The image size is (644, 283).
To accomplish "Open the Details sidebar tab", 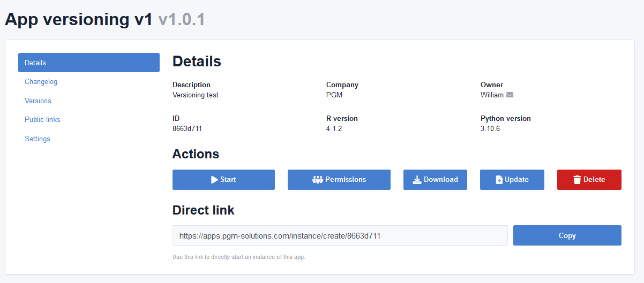I will click(x=89, y=63).
